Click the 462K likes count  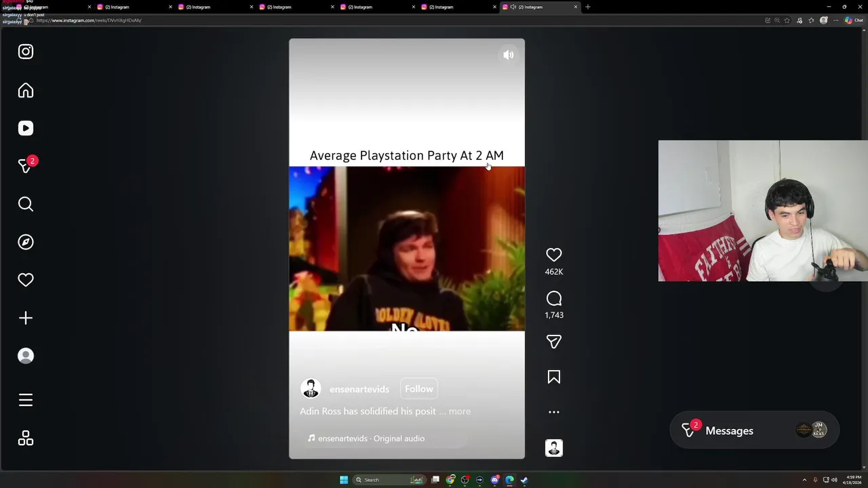pyautogui.click(x=554, y=272)
